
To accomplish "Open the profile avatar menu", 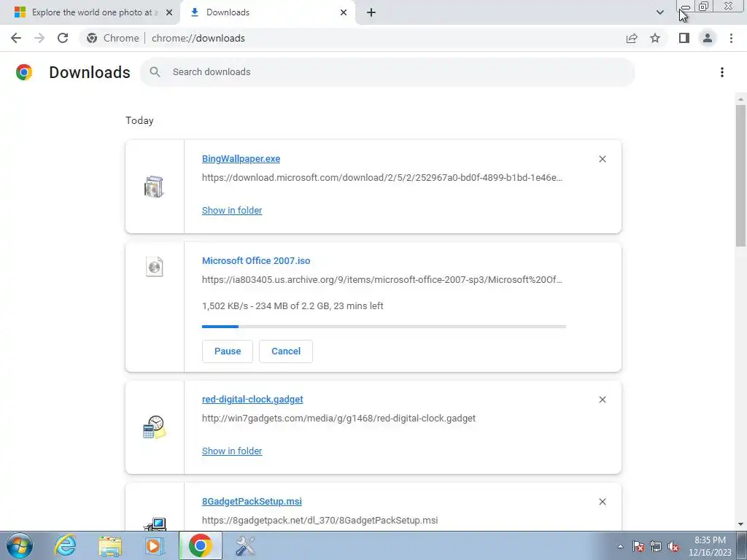I will click(708, 38).
